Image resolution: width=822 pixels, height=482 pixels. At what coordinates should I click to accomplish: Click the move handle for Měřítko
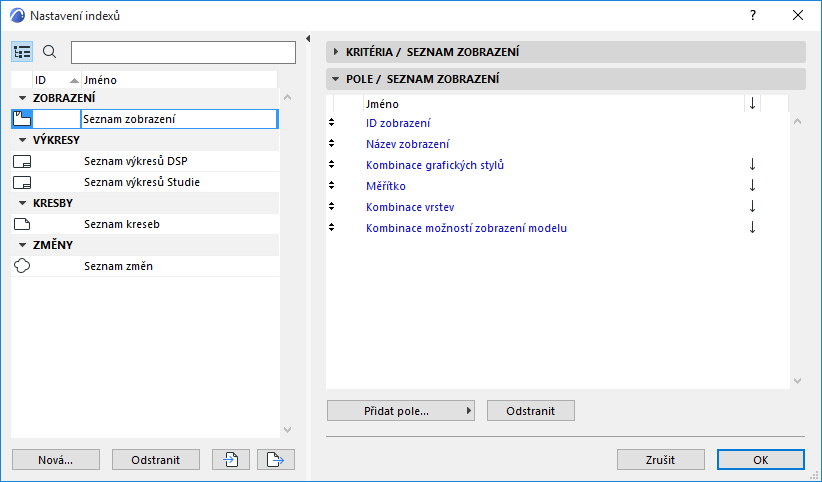point(331,185)
